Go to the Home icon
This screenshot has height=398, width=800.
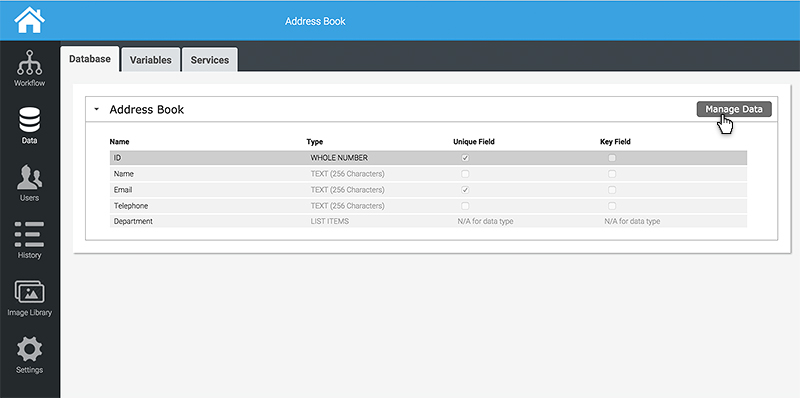tap(30, 20)
